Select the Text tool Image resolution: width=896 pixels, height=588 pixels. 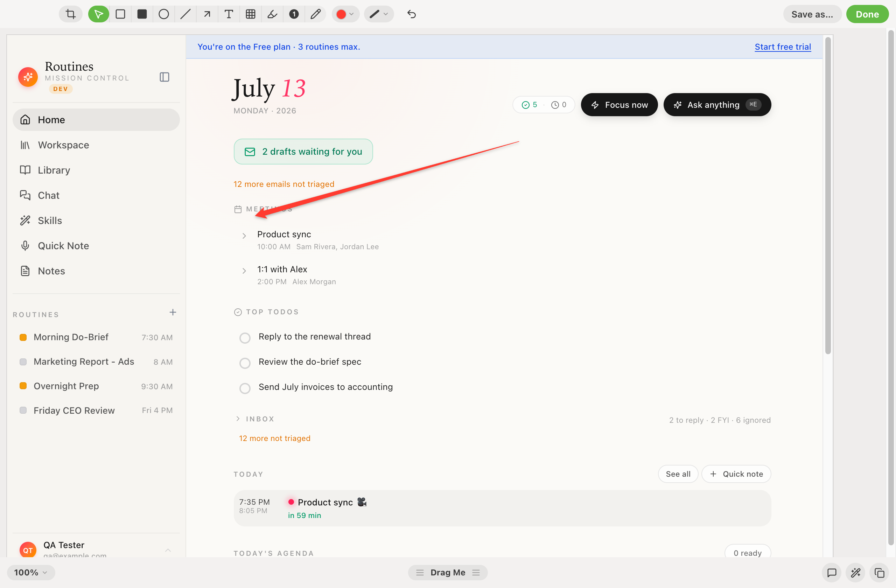tap(229, 14)
